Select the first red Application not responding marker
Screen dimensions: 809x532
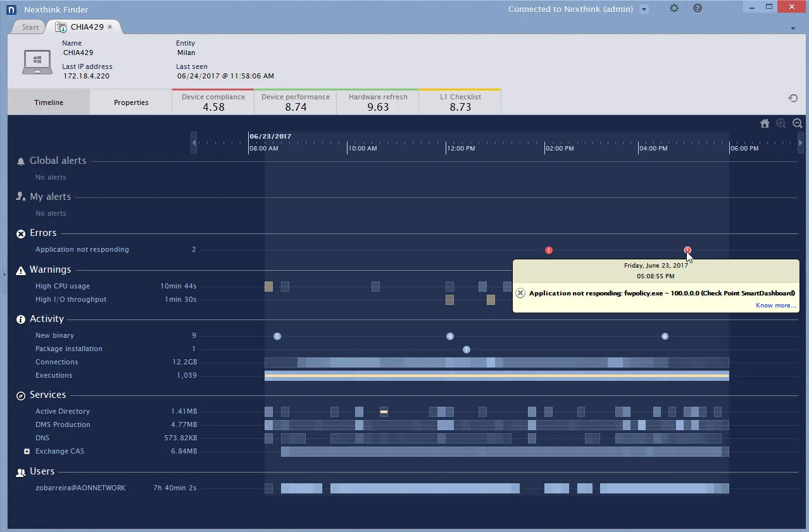click(x=548, y=250)
